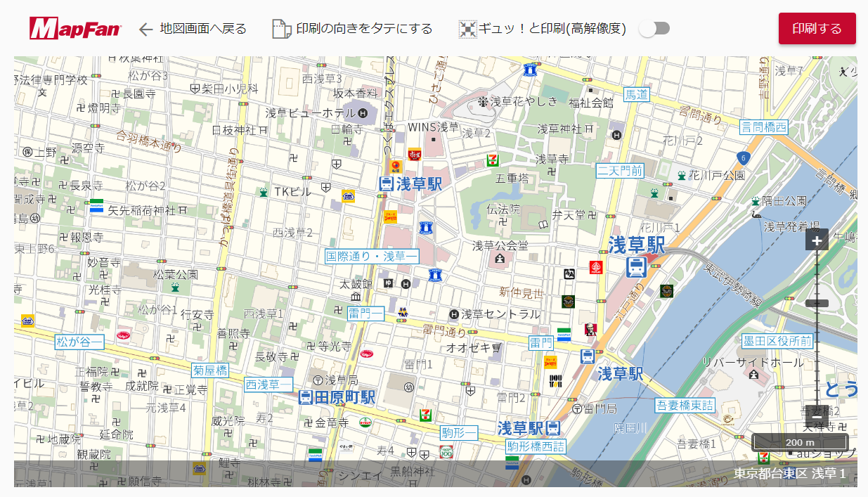Viewport: 868px width, 497px height.
Task: Click the 駒形橋西詰 intersection label
Action: point(536,446)
